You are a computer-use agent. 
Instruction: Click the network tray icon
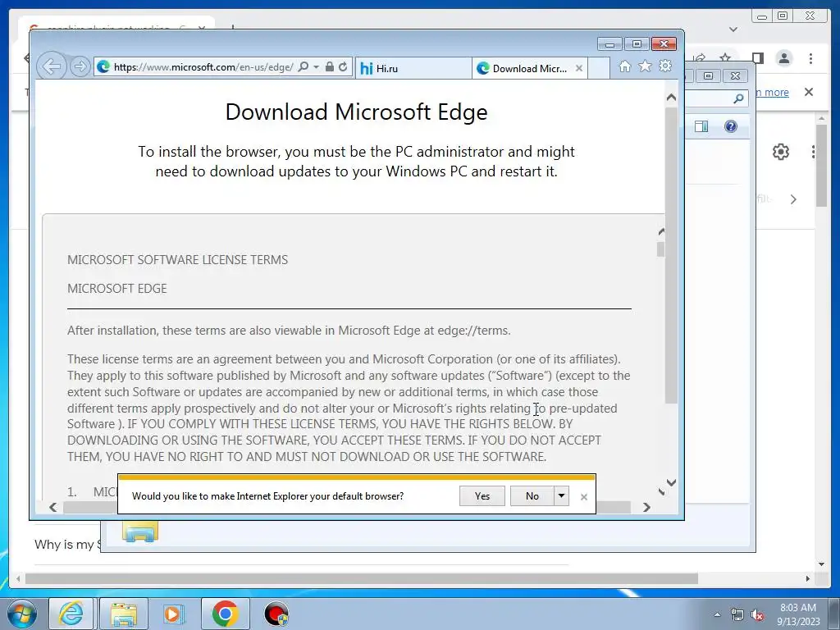737,615
